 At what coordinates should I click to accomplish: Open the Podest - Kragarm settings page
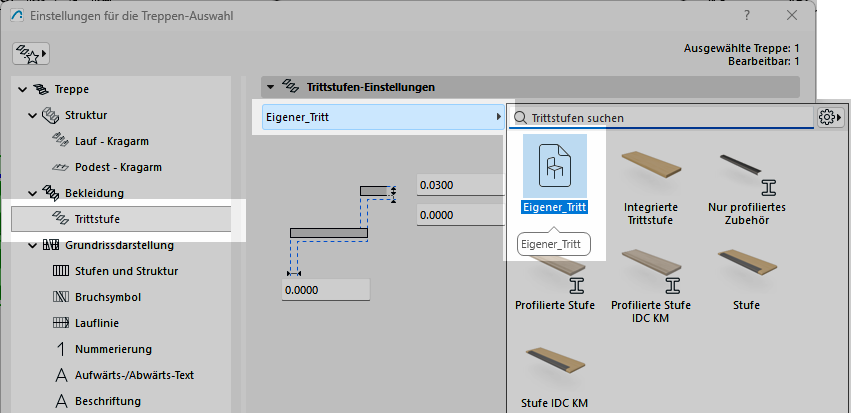(x=118, y=167)
